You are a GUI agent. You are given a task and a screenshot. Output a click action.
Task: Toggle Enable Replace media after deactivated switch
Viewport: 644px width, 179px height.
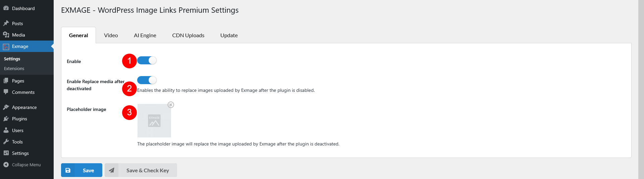(x=147, y=80)
